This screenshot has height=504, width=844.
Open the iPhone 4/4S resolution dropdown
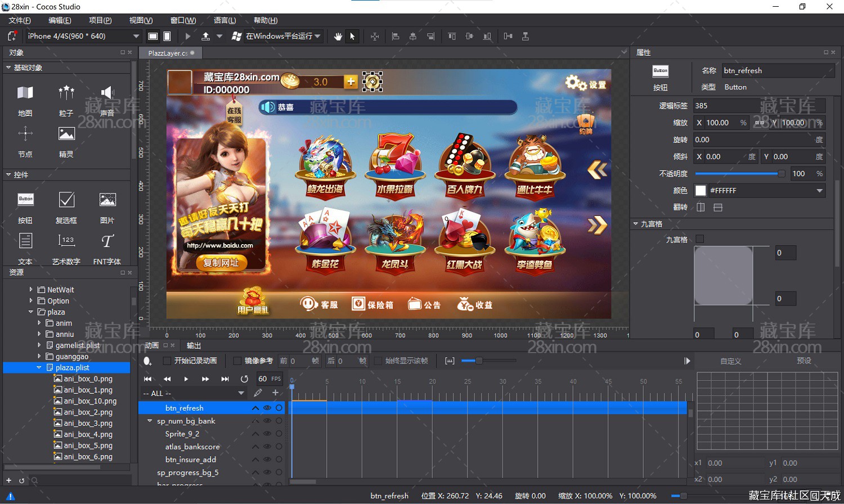83,36
